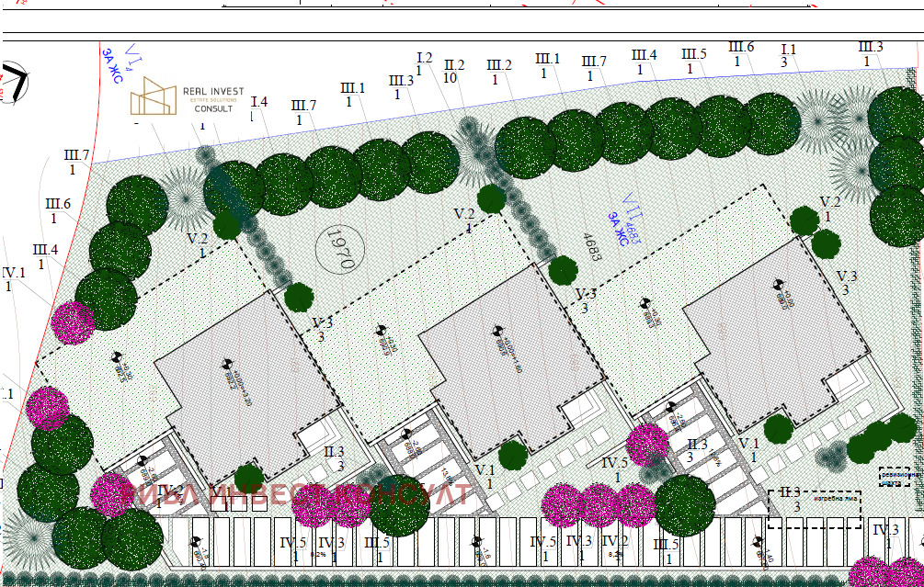The height and width of the screenshot is (587, 924).
Task: Select the blue VII 4683 zoning label
Action: click(624, 220)
